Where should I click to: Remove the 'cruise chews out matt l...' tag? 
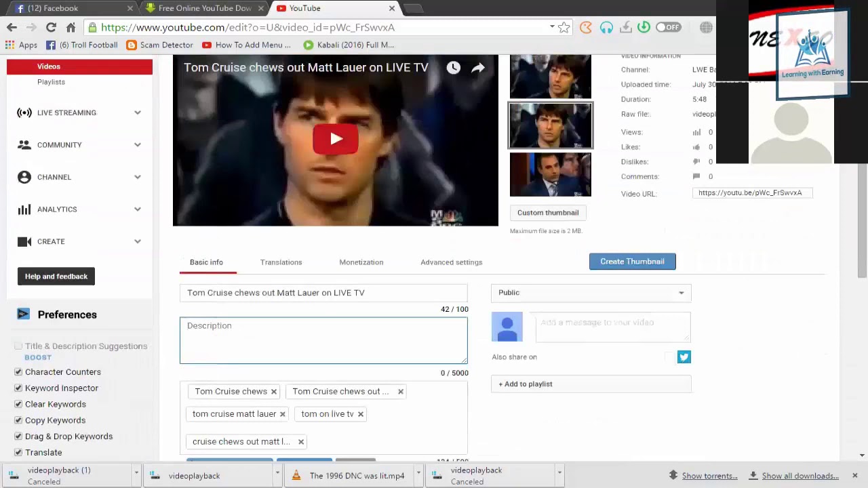[x=301, y=442]
